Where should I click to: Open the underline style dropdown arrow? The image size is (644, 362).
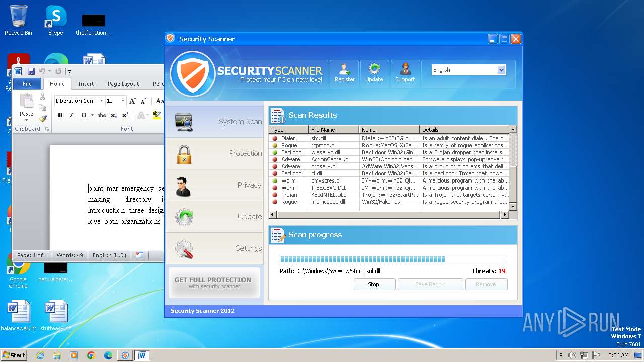click(x=92, y=115)
